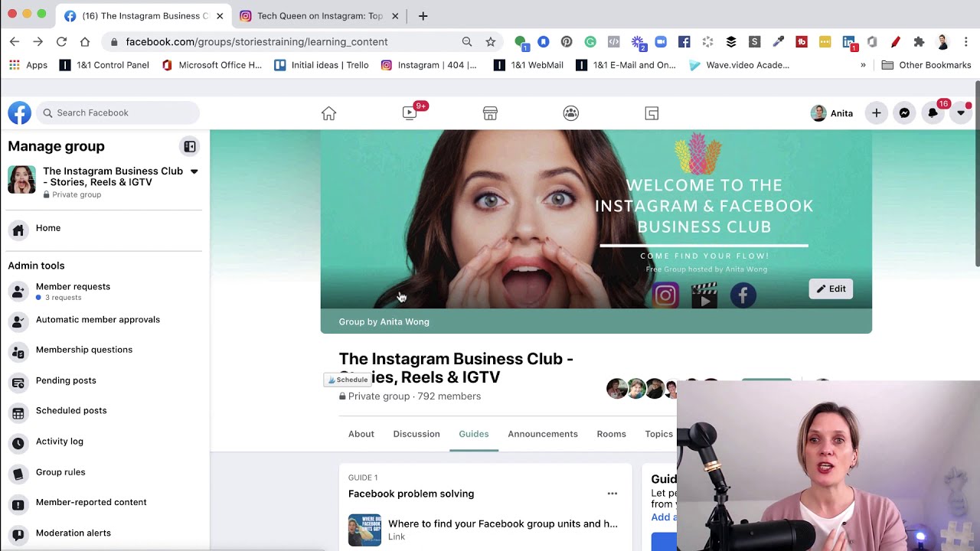Open Anita profile in top bar
This screenshot has height=551, width=980.
click(x=831, y=113)
